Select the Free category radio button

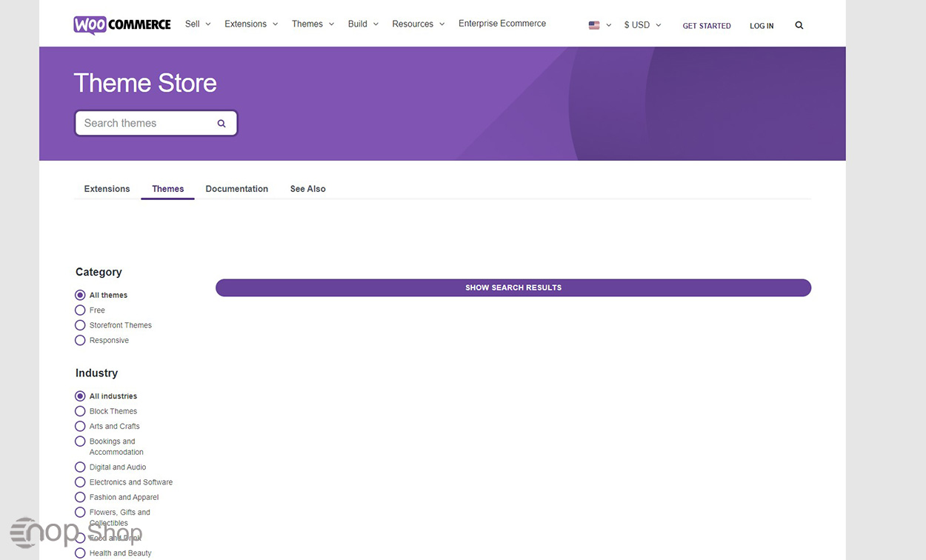(81, 310)
